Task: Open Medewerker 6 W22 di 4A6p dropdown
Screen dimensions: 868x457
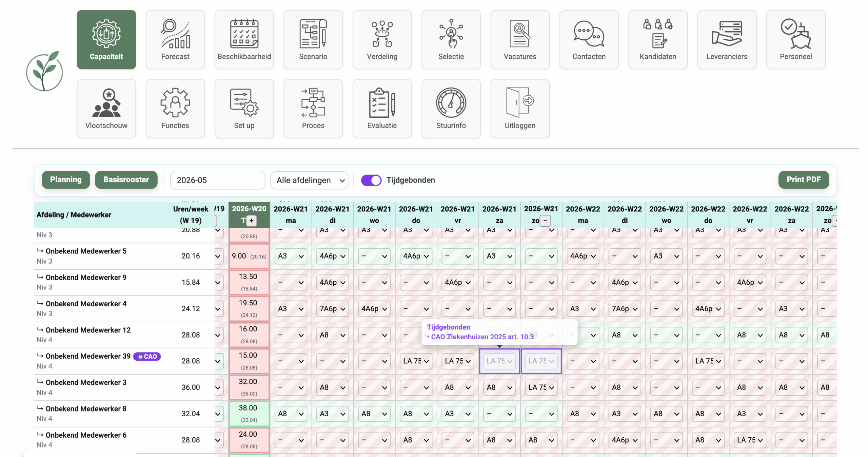Action: (625, 440)
